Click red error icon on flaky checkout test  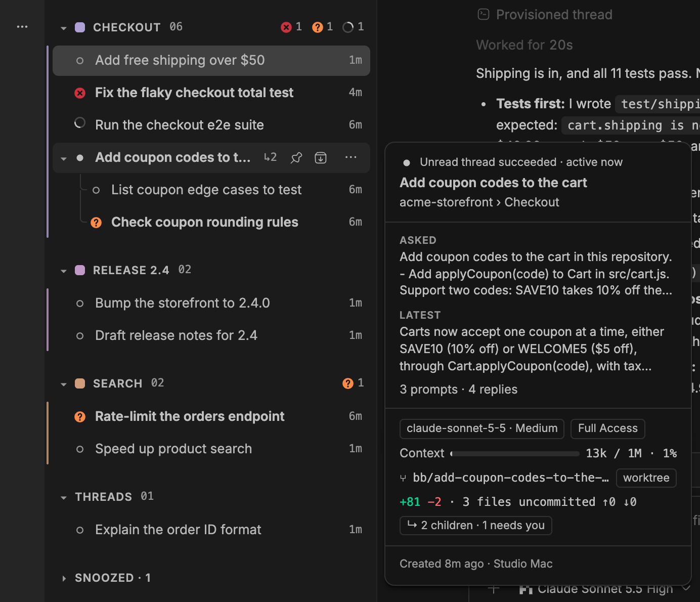[80, 93]
